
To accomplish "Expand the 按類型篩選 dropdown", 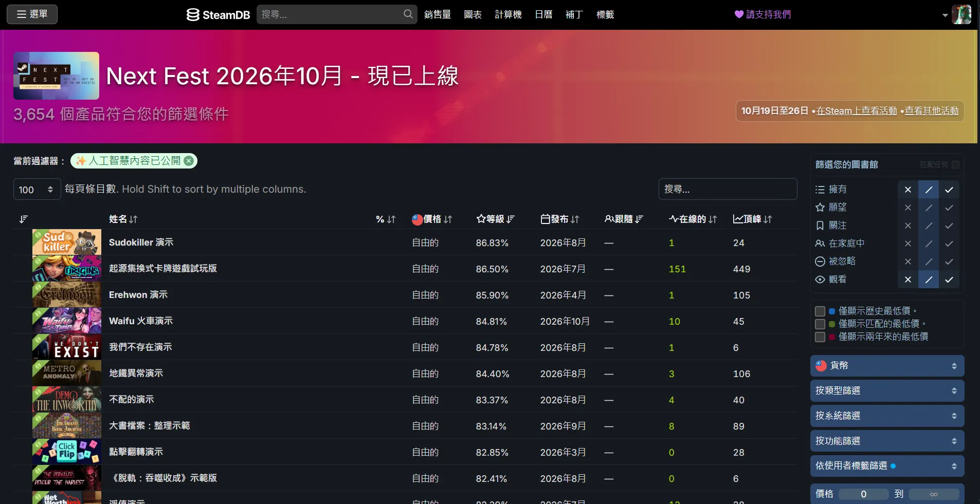I will [x=887, y=391].
